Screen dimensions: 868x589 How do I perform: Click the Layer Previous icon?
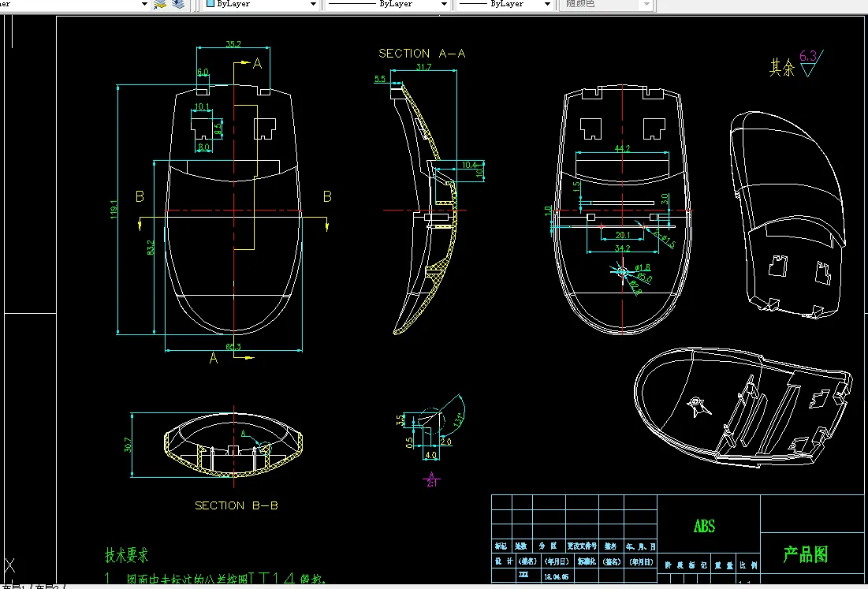point(178,4)
